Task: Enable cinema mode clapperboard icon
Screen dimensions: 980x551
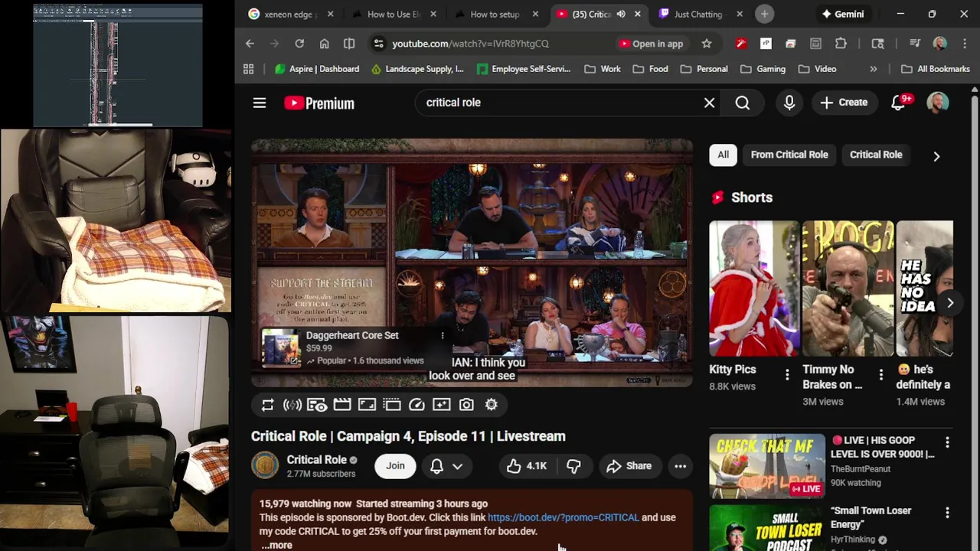Action: point(342,405)
